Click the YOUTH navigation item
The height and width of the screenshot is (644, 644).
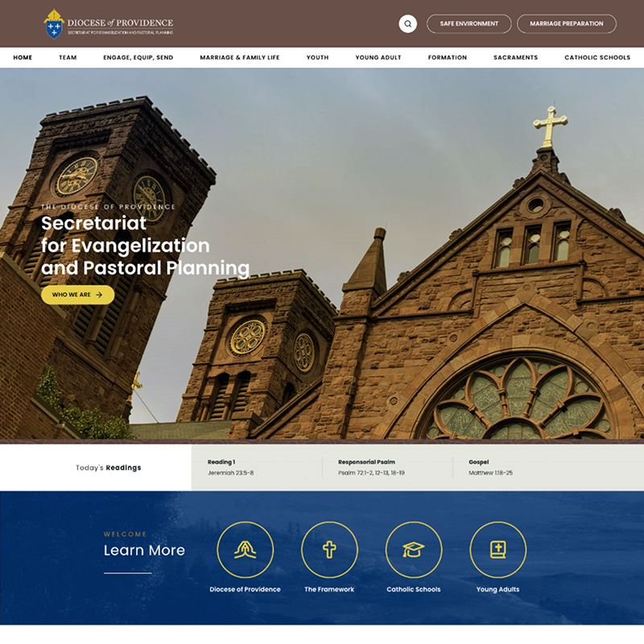317,57
